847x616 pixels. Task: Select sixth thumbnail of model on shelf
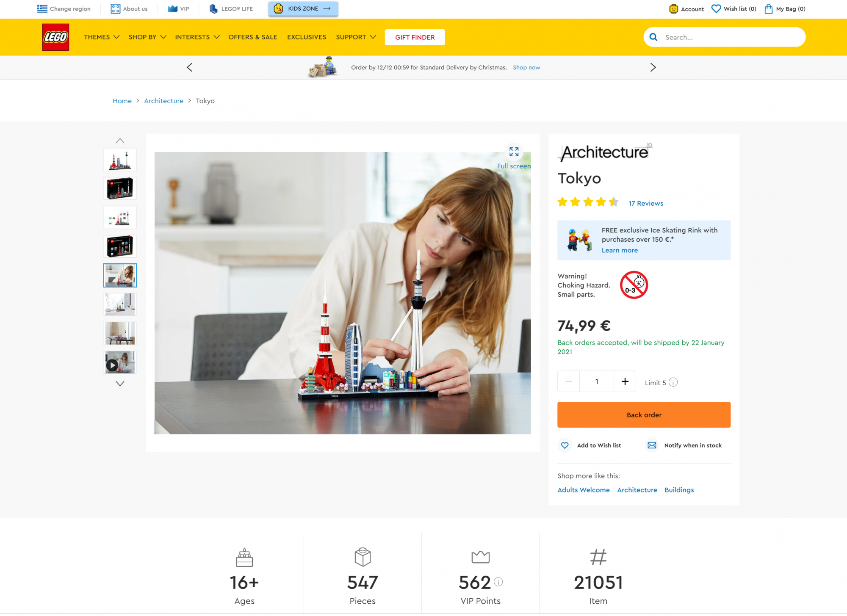pos(120,304)
